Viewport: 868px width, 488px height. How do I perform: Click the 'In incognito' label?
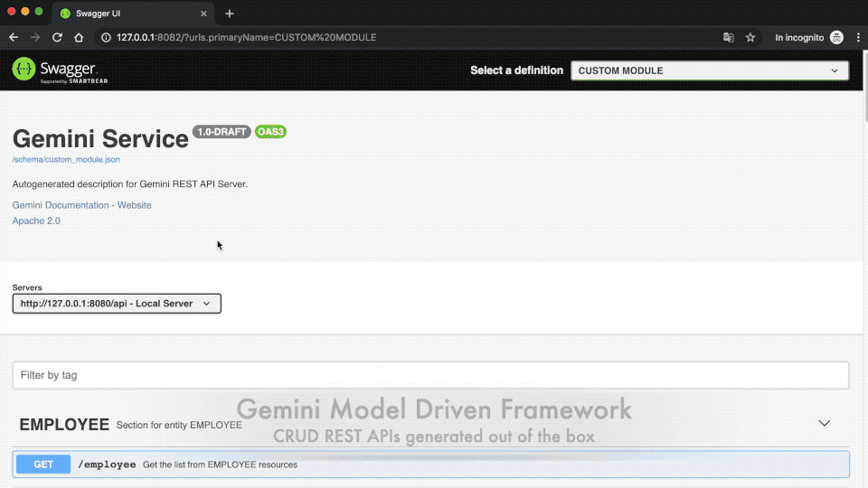pyautogui.click(x=799, y=38)
